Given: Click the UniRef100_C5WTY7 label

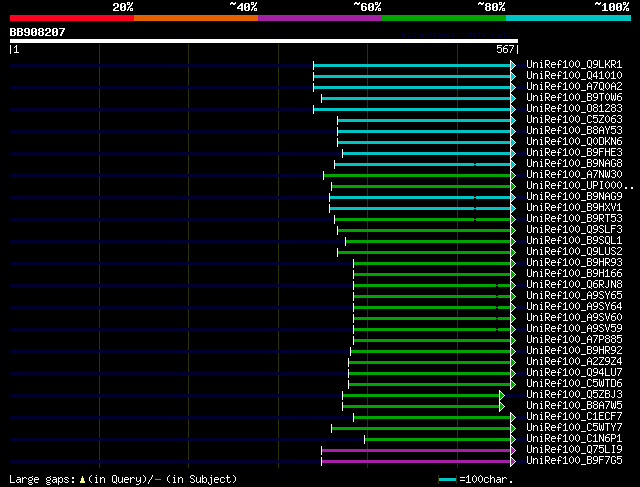Looking at the screenshot, I should (x=574, y=428).
